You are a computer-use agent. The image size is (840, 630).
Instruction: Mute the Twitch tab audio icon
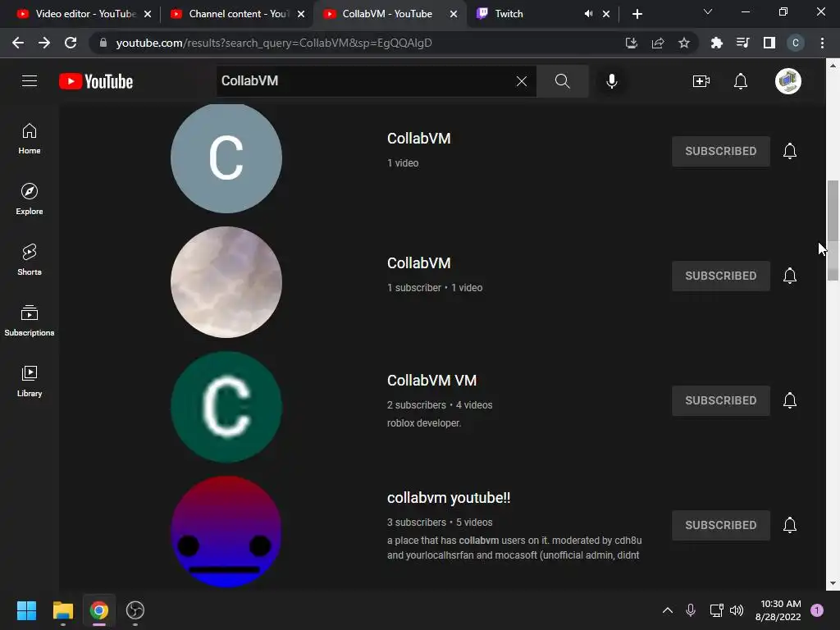[x=588, y=14]
